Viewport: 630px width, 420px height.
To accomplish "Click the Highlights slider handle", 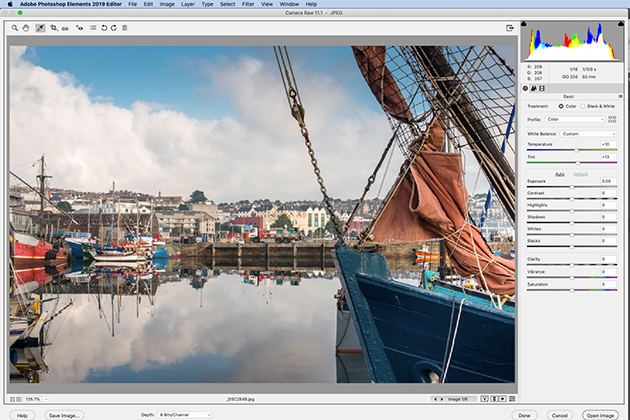I will 572,211.
